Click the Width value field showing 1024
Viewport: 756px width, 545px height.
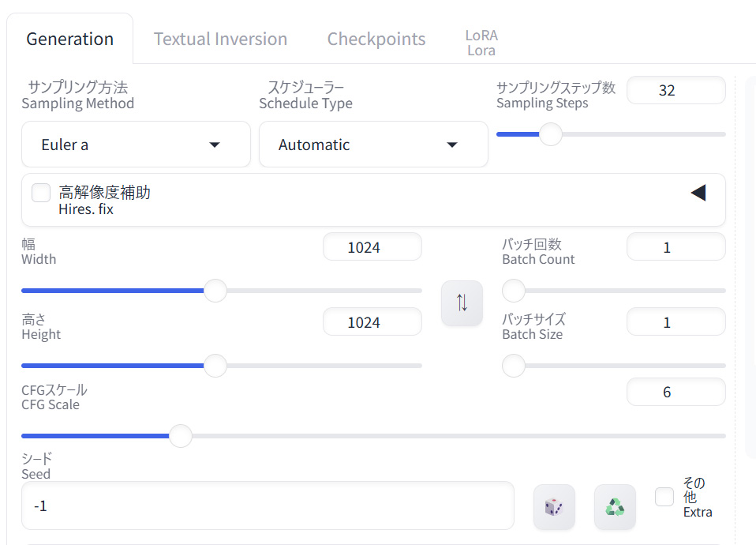pos(372,247)
